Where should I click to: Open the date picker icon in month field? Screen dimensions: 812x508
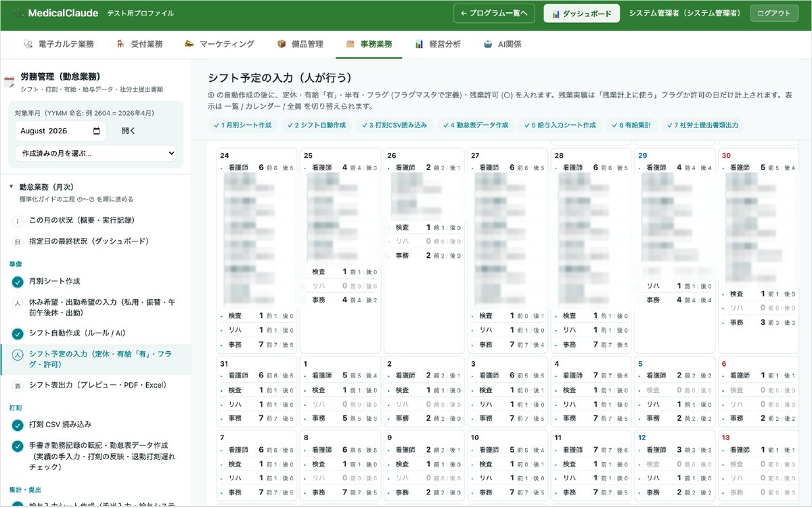pyautogui.click(x=97, y=131)
